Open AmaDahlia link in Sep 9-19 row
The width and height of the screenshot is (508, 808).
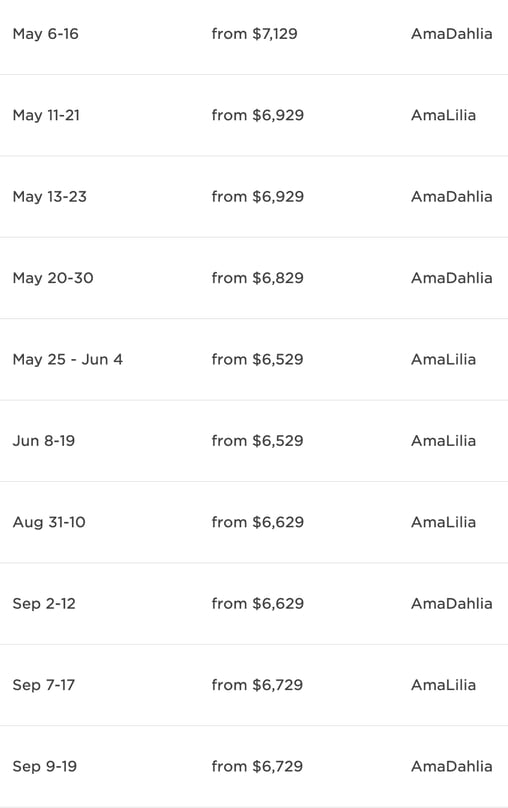tap(451, 766)
